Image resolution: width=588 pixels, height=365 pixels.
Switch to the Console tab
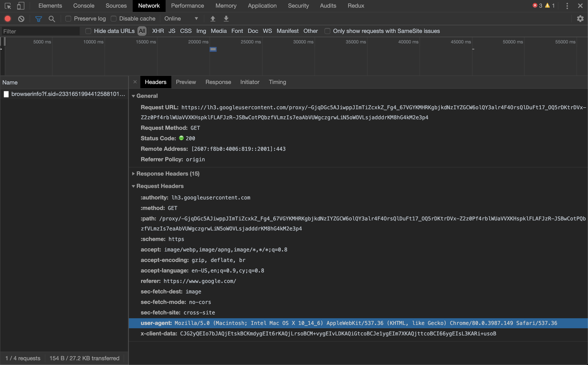pyautogui.click(x=84, y=5)
